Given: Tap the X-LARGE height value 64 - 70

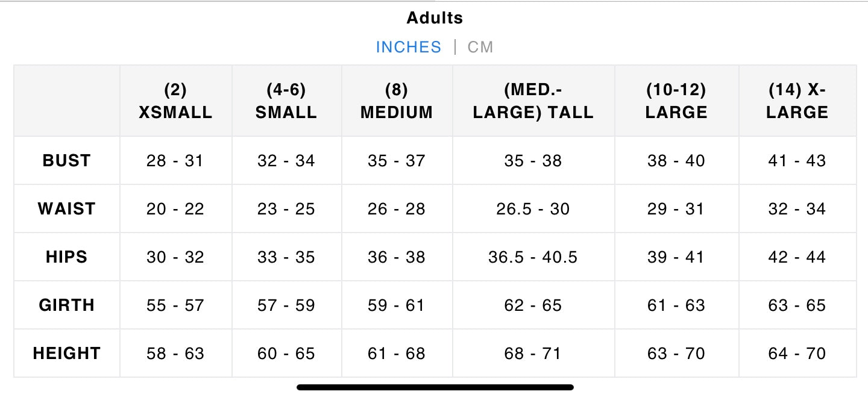Looking at the screenshot, I should coord(797,354).
